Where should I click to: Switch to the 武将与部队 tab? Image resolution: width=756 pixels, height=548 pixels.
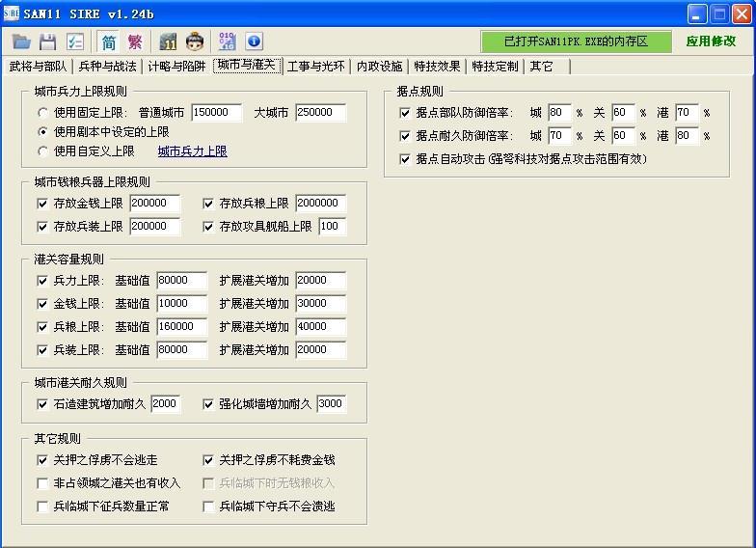pyautogui.click(x=38, y=67)
